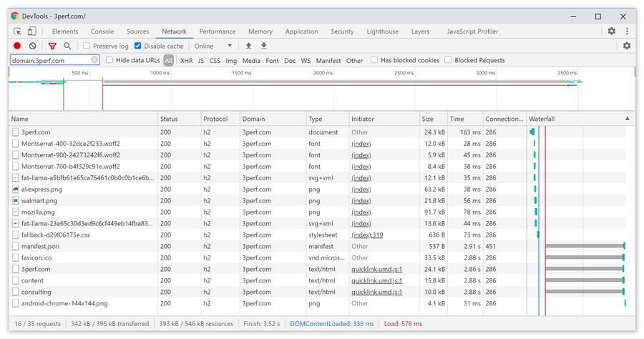Click the fallback-d29f06175e.css file icon
Image resolution: width=644 pixels, height=339 pixels.
[16, 235]
